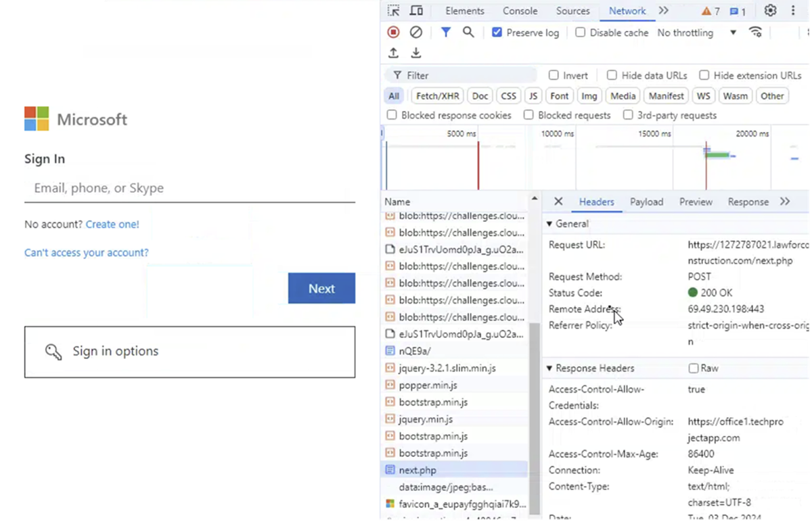812x522 pixels.
Task: Click the Email, phone, or Skype field
Action: click(189, 188)
